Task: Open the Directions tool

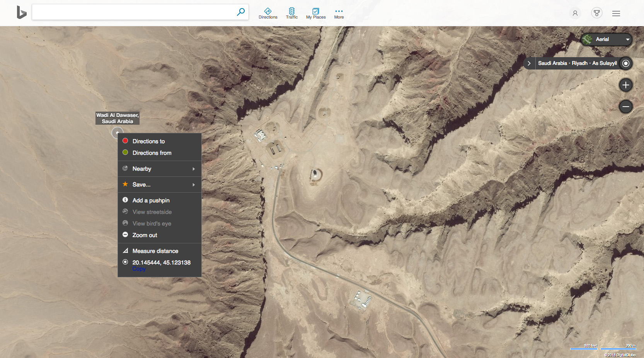Action: tap(268, 13)
